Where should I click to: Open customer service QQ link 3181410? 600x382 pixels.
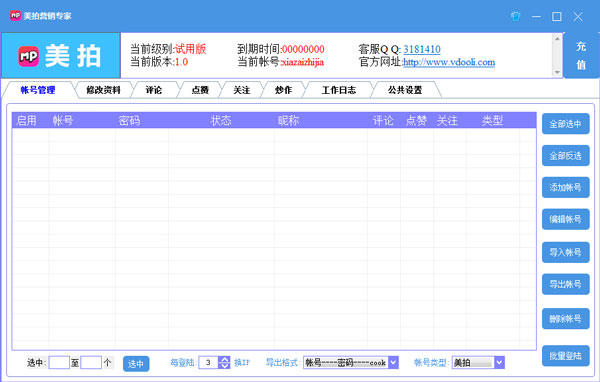(x=422, y=49)
